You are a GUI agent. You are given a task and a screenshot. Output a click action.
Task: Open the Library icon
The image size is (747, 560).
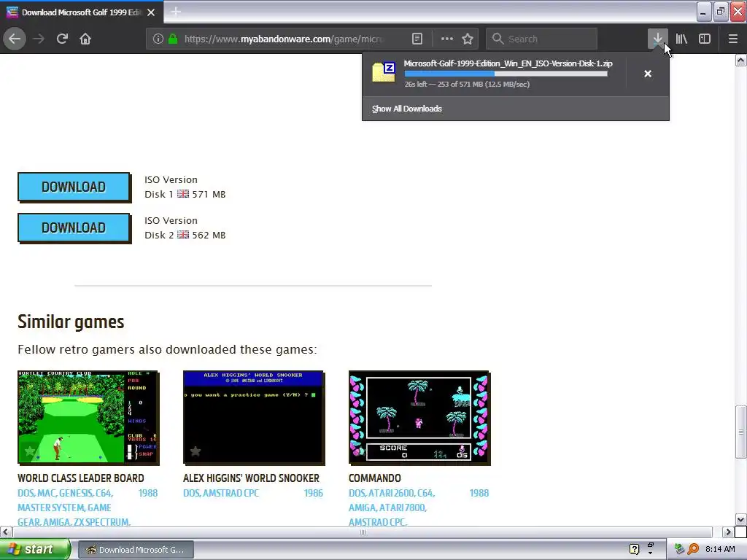pyautogui.click(x=681, y=39)
